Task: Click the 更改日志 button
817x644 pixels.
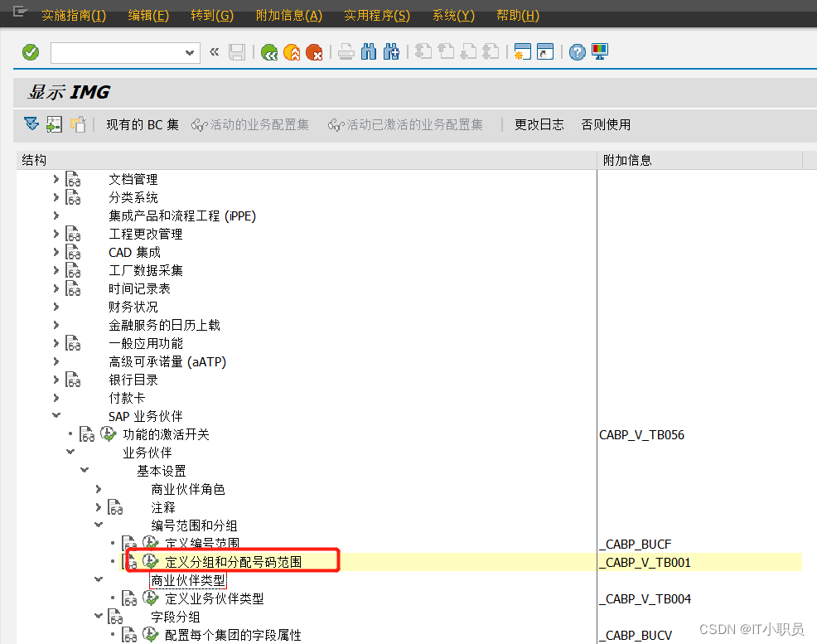Action: point(539,124)
